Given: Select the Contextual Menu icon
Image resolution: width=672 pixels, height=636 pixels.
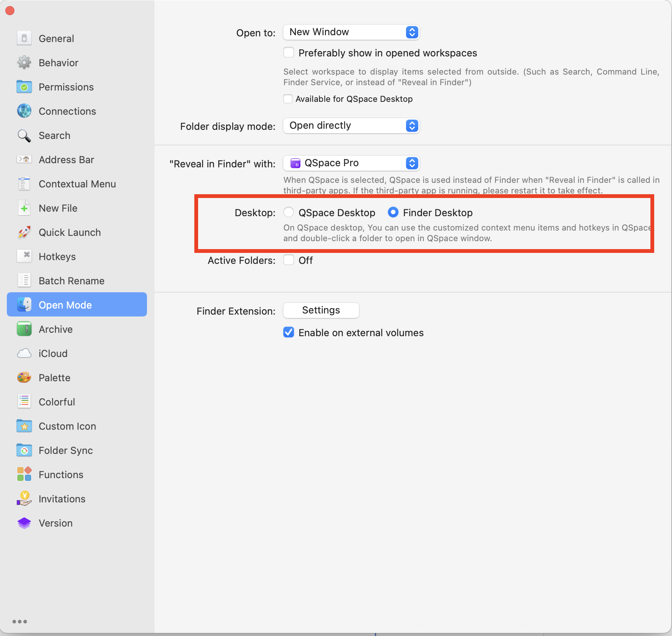Looking at the screenshot, I should 24,184.
